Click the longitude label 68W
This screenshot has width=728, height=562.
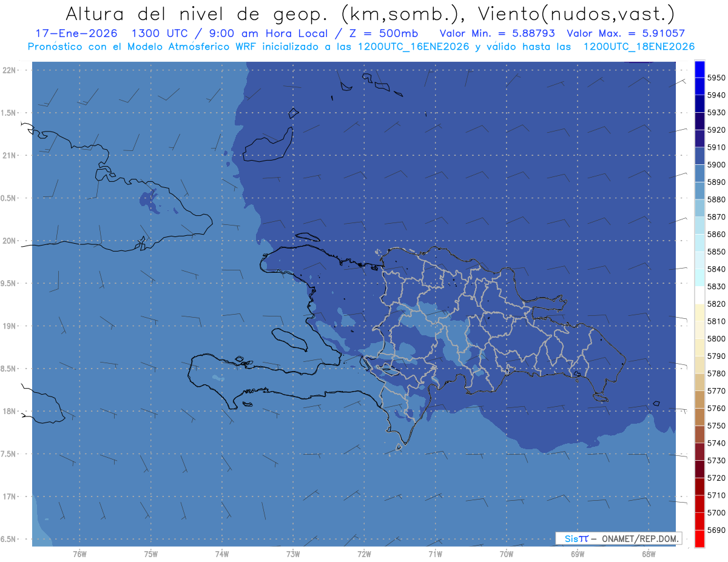pos(649,554)
